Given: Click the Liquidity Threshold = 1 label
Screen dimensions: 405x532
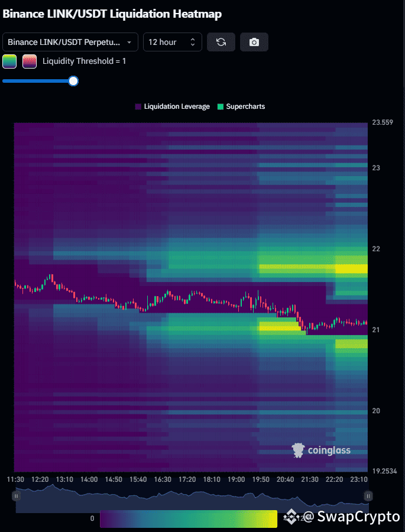Looking at the screenshot, I should point(84,61).
